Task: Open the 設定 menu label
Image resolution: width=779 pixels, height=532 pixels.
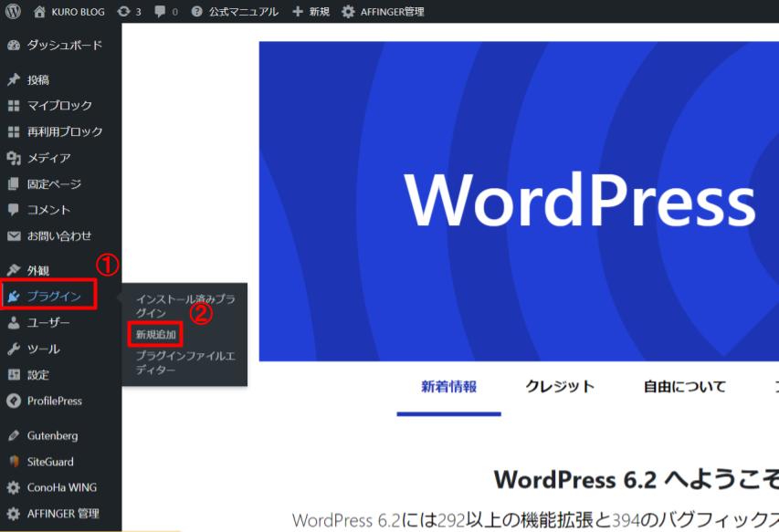Action: [x=38, y=375]
